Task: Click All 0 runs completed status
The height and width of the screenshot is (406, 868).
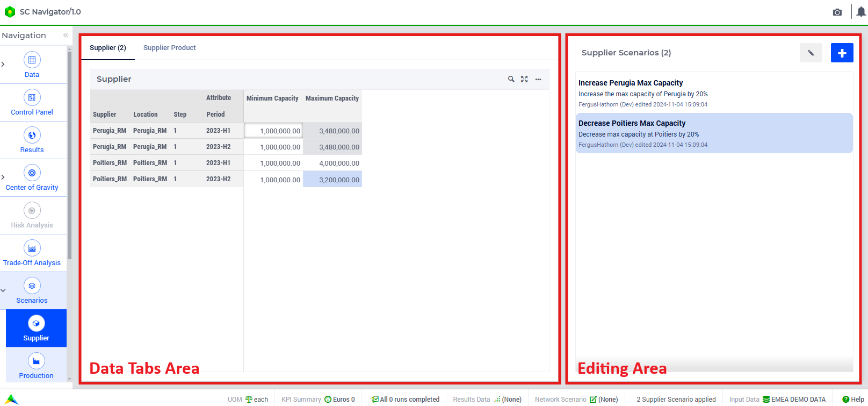Action: point(406,400)
